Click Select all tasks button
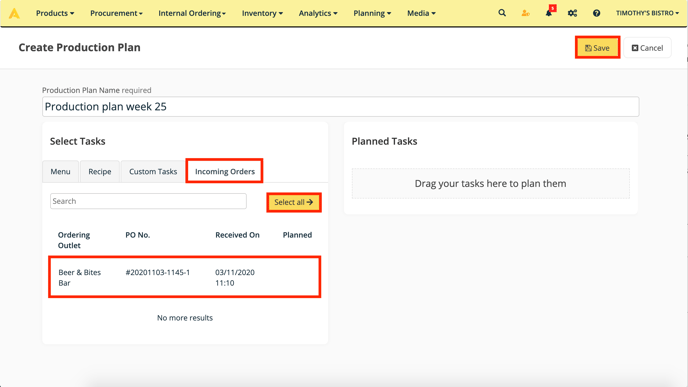 click(294, 202)
